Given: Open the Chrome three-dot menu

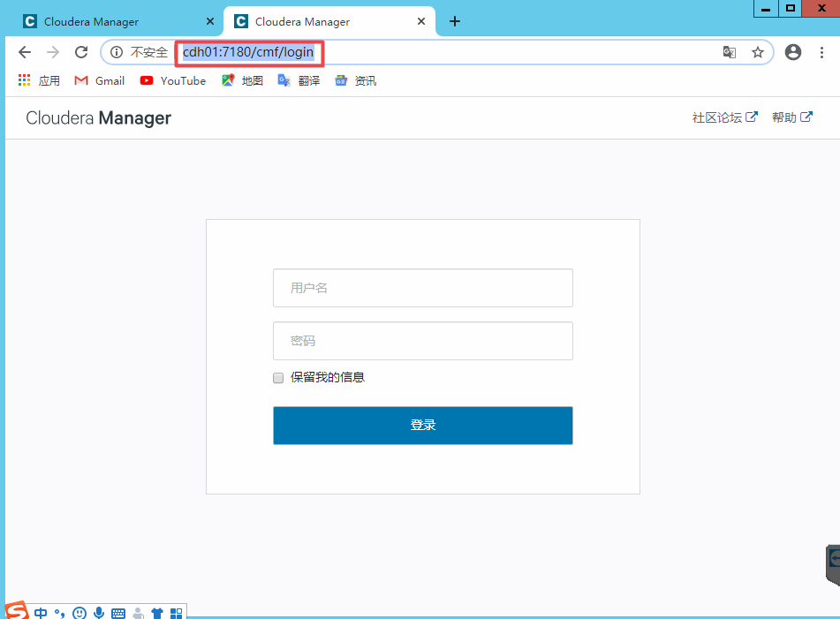Looking at the screenshot, I should [821, 52].
